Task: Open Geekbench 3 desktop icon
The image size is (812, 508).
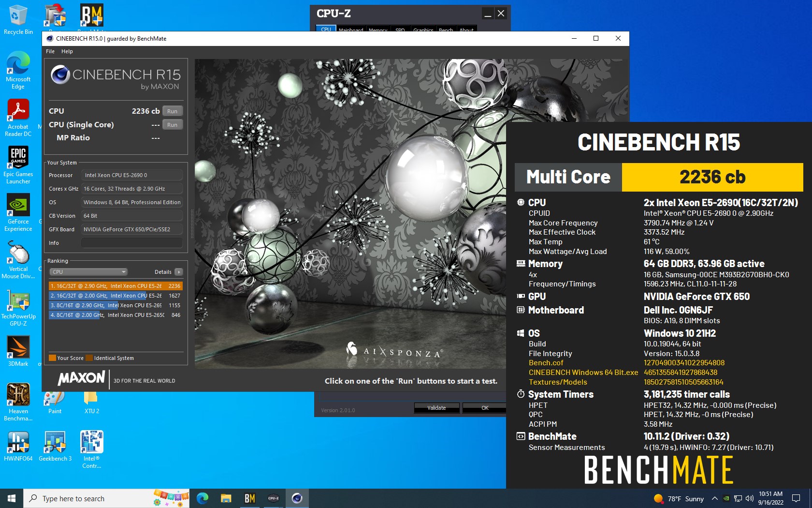Action: 55,446
